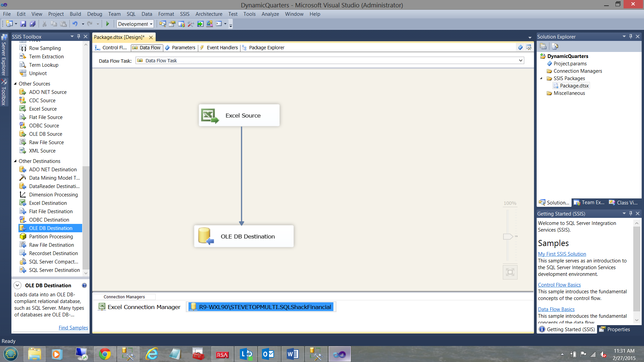Viewport: 644px width, 362px height.
Task: Click the Find Samples link
Action: click(x=73, y=328)
